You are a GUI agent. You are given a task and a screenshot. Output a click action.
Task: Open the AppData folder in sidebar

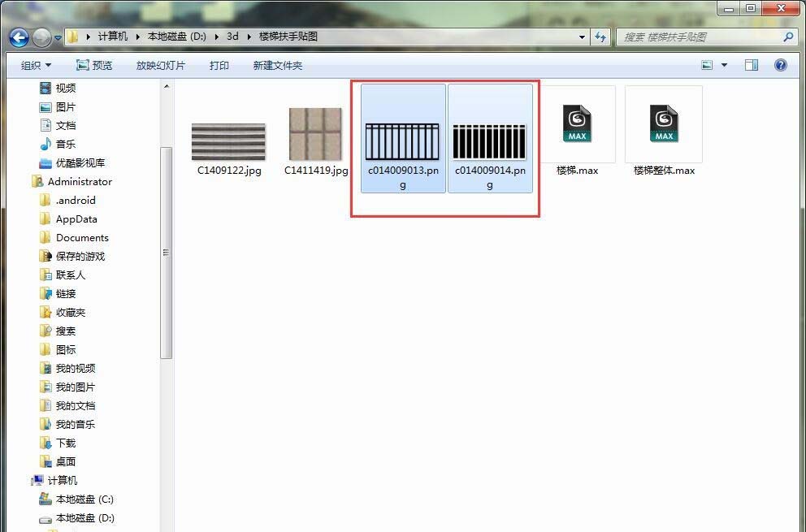68,219
